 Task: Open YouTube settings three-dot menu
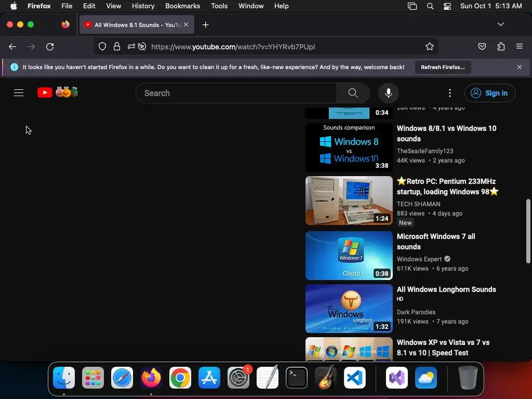pyautogui.click(x=450, y=93)
